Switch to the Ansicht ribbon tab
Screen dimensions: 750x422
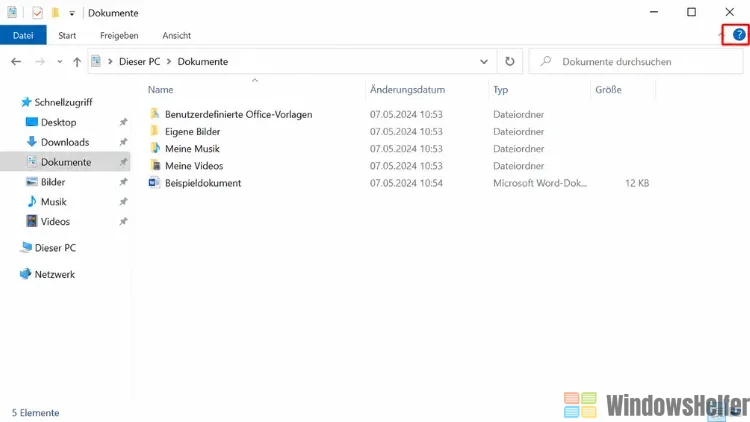click(176, 35)
